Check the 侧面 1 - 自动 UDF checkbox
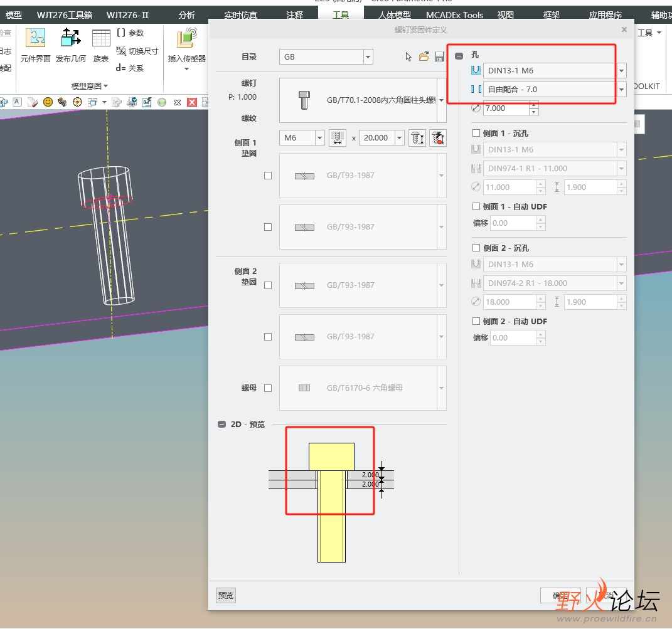 pos(476,206)
